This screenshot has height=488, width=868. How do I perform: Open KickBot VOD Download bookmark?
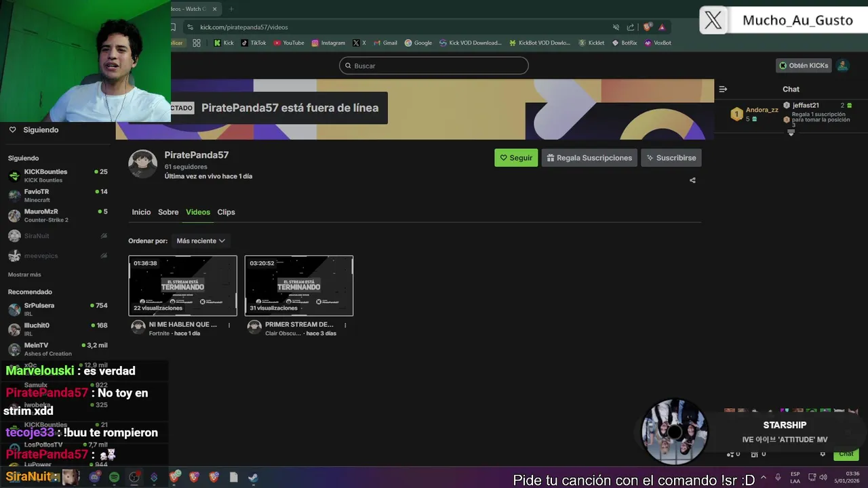540,43
